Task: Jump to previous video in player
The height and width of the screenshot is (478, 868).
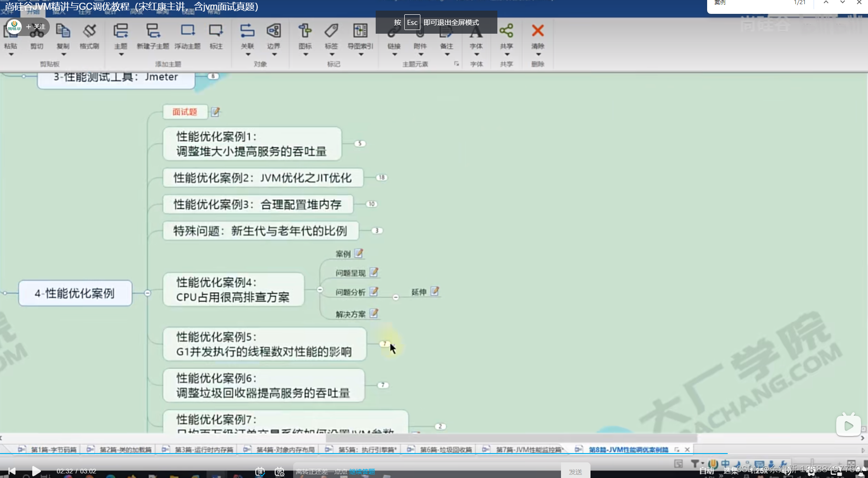Action: tap(12, 471)
